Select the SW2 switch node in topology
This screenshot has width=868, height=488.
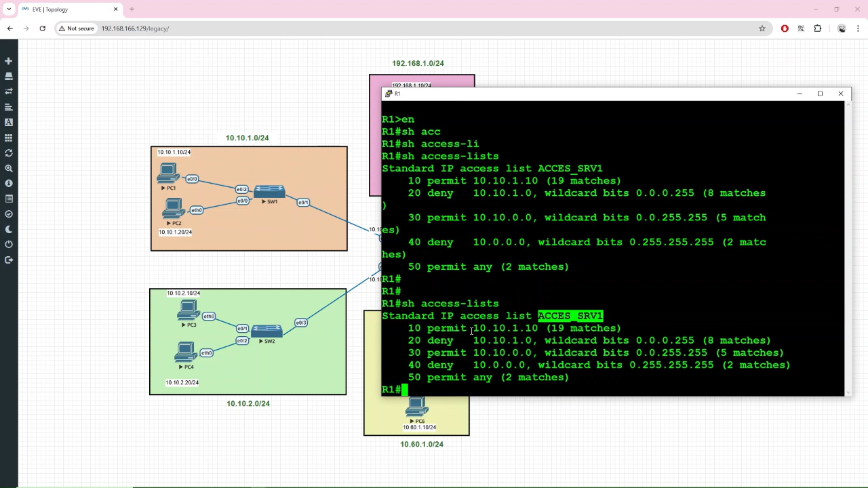click(x=267, y=332)
